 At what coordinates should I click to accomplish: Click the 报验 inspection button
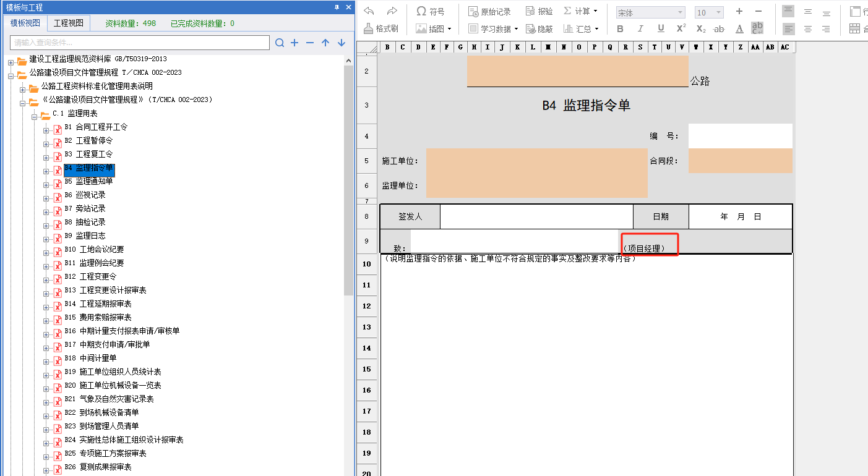[x=539, y=11]
